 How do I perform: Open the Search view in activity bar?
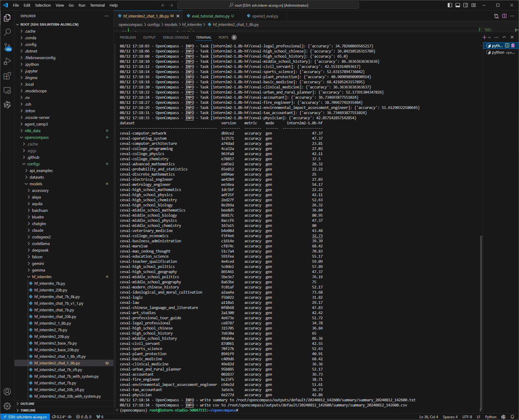7,32
